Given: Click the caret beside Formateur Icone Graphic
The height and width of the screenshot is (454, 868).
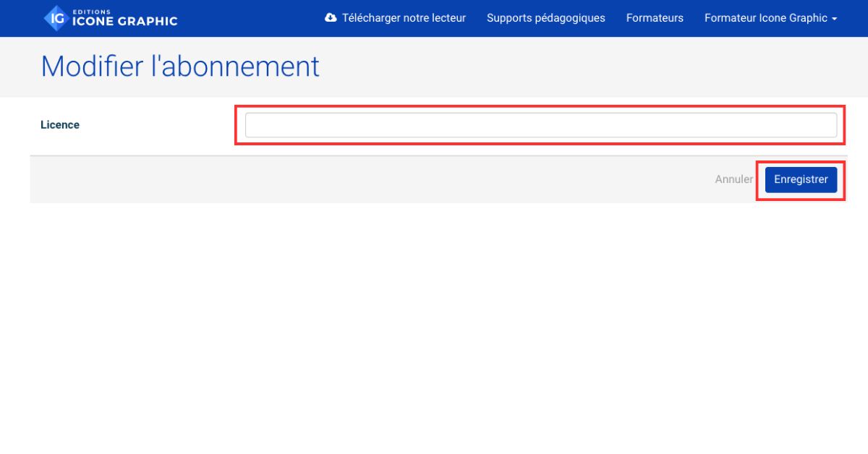Looking at the screenshot, I should click(x=834, y=19).
